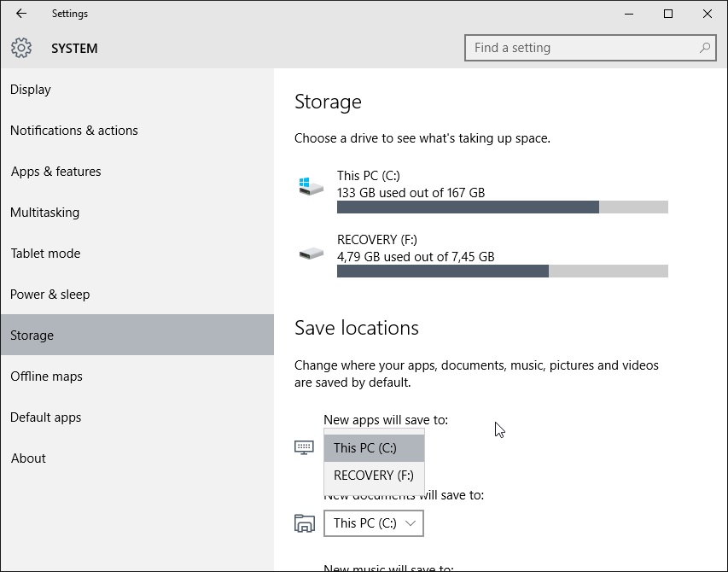The height and width of the screenshot is (572, 728).
Task: Click the C: drive usage bar
Action: point(503,207)
